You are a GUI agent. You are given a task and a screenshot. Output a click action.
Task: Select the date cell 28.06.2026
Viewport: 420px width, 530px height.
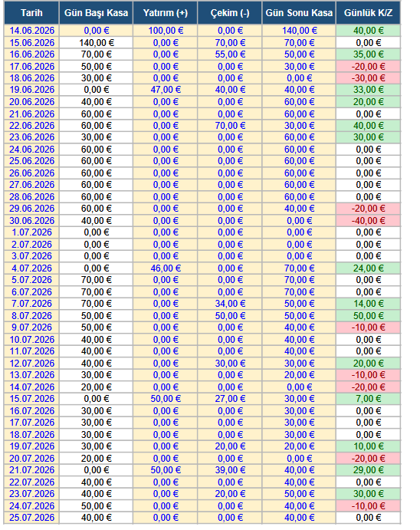point(31,197)
